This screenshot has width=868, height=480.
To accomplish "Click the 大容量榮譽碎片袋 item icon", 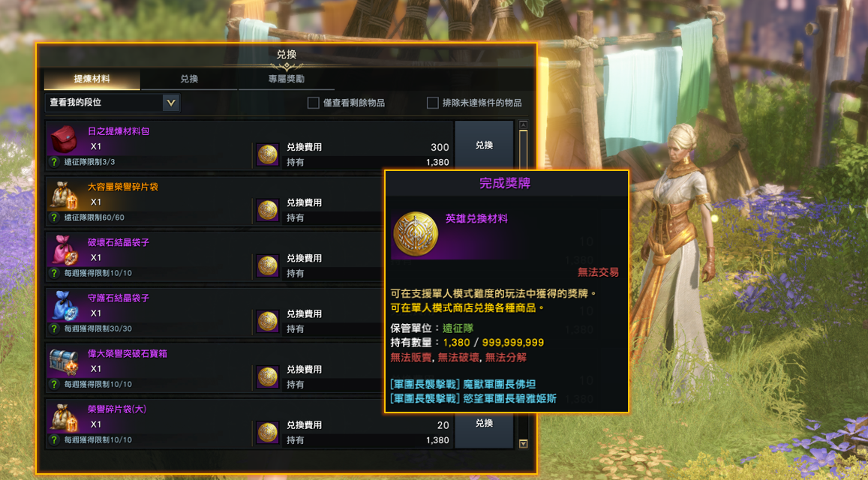I will click(64, 194).
